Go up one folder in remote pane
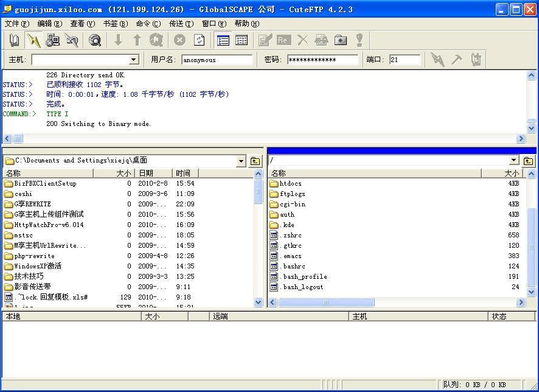This screenshot has width=539, height=392. pyautogui.click(x=528, y=161)
